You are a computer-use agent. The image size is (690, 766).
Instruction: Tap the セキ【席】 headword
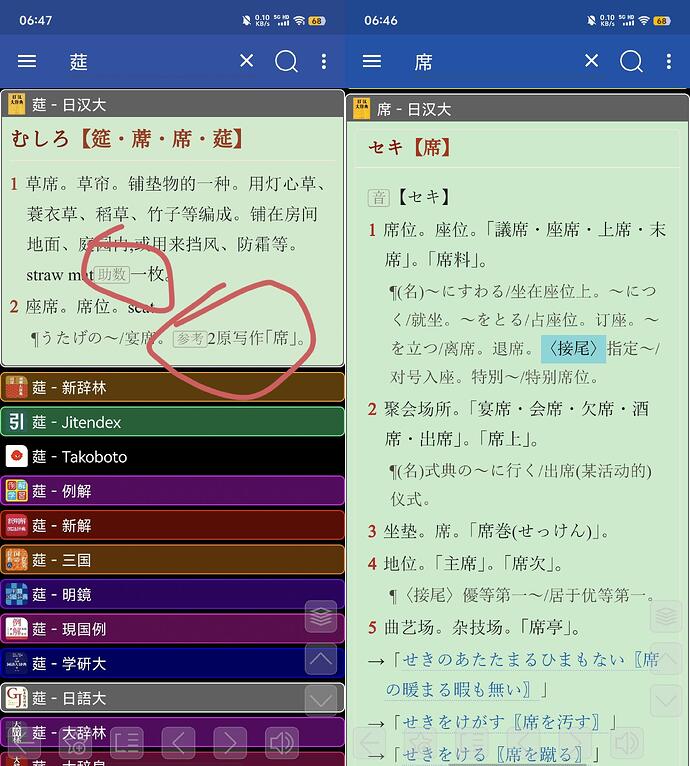point(410,147)
